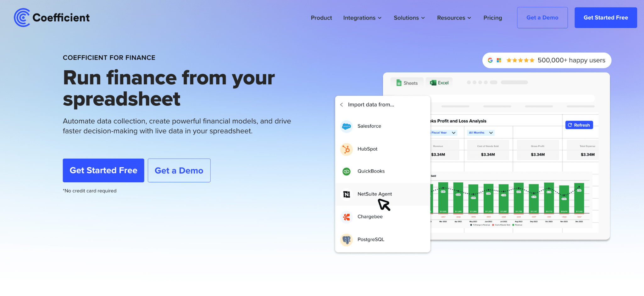Click the large Get Started Free button

103,170
